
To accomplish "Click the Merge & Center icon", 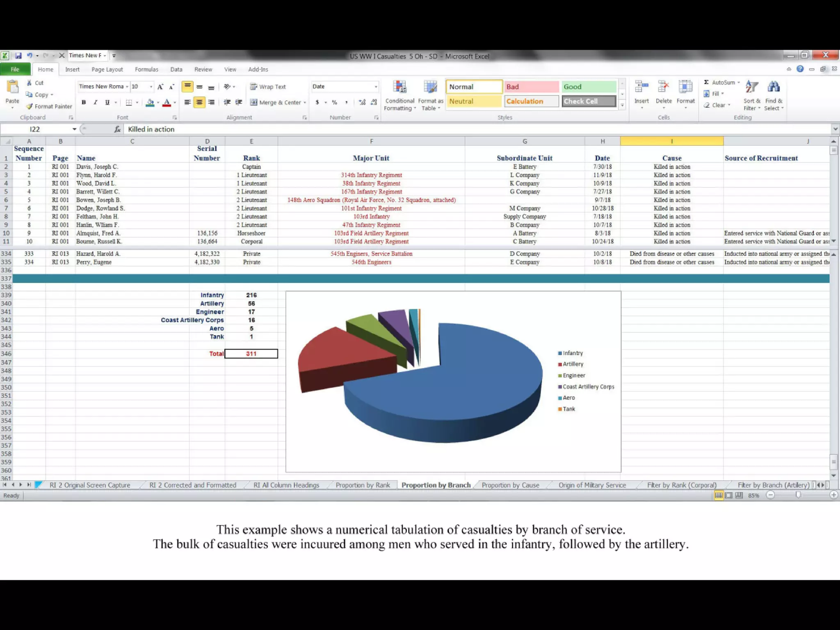I will 254,103.
